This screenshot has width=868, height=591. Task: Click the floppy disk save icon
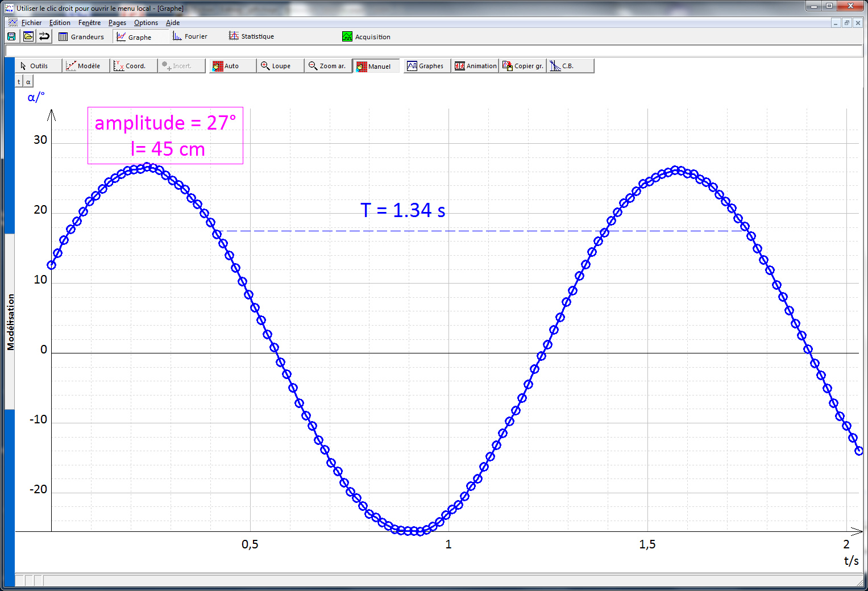(11, 36)
